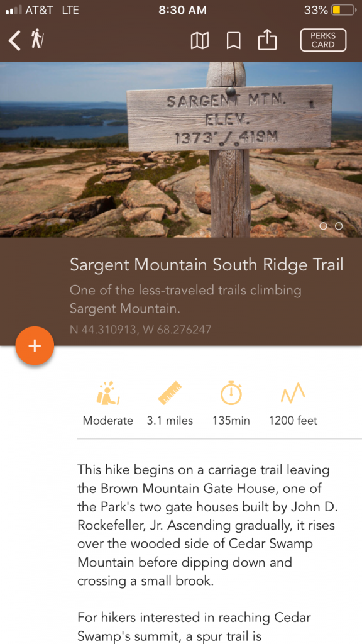Tap the 135min stopwatch icon
Viewport: 362px width, 644px height.
click(x=231, y=393)
